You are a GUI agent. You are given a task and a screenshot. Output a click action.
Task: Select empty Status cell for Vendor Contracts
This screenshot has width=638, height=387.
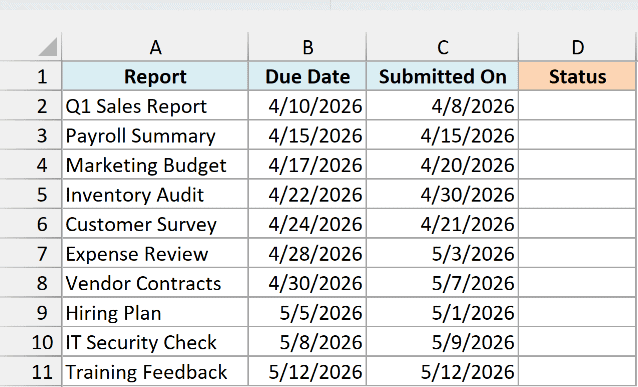click(x=577, y=283)
